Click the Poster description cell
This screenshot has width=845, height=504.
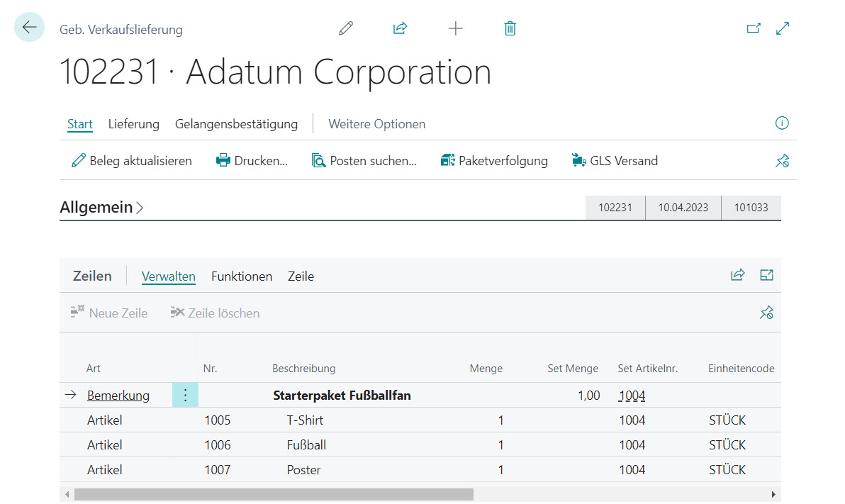coord(303,470)
